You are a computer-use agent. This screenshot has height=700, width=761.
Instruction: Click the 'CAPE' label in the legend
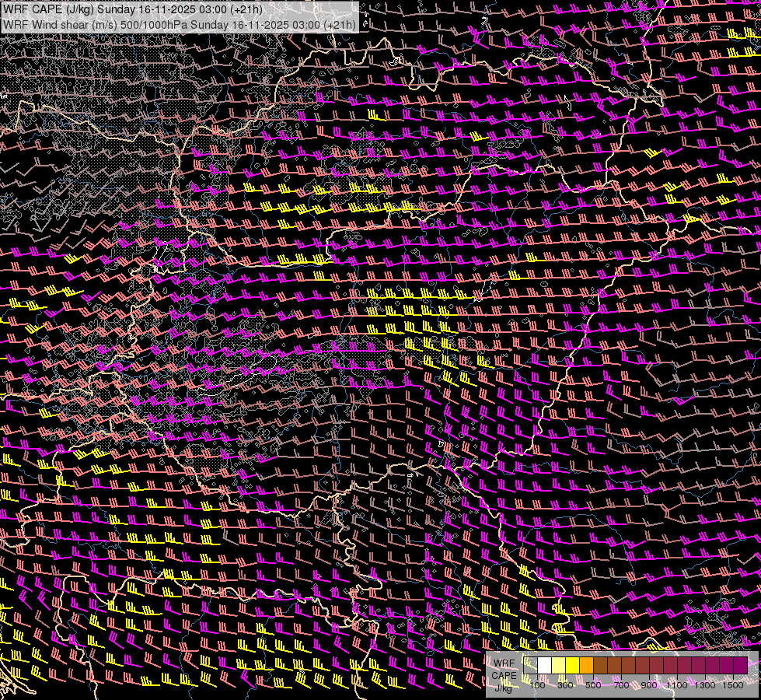click(x=504, y=676)
